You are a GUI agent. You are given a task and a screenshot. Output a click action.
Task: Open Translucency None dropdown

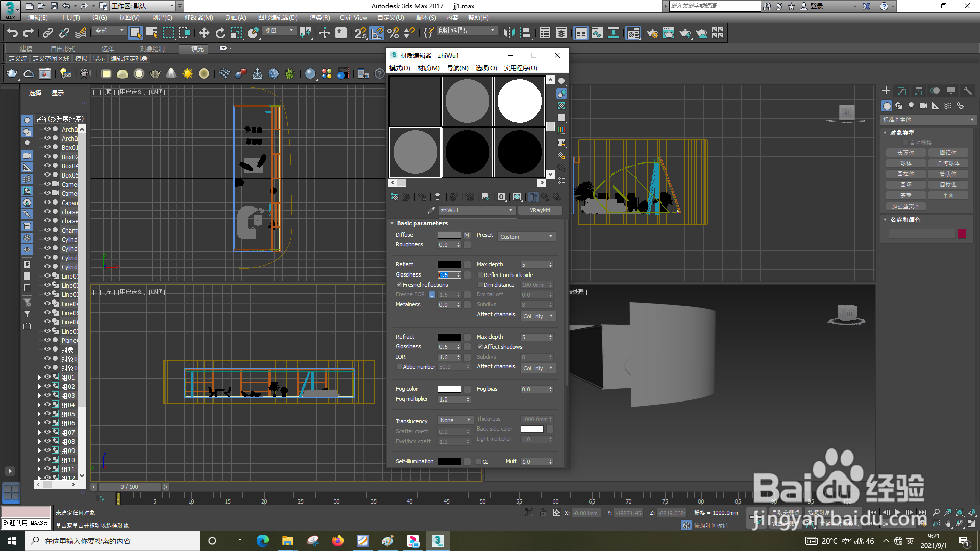[455, 420]
